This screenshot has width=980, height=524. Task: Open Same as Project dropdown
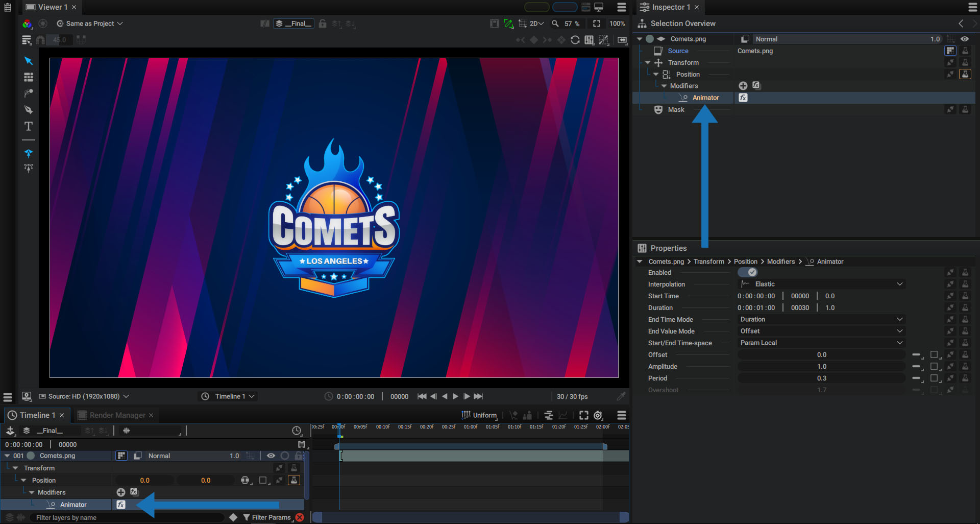[90, 23]
